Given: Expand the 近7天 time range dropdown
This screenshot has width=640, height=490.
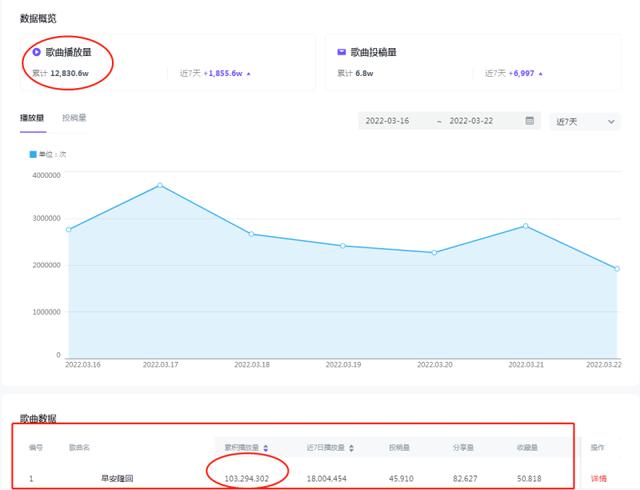Looking at the screenshot, I should 585,121.
